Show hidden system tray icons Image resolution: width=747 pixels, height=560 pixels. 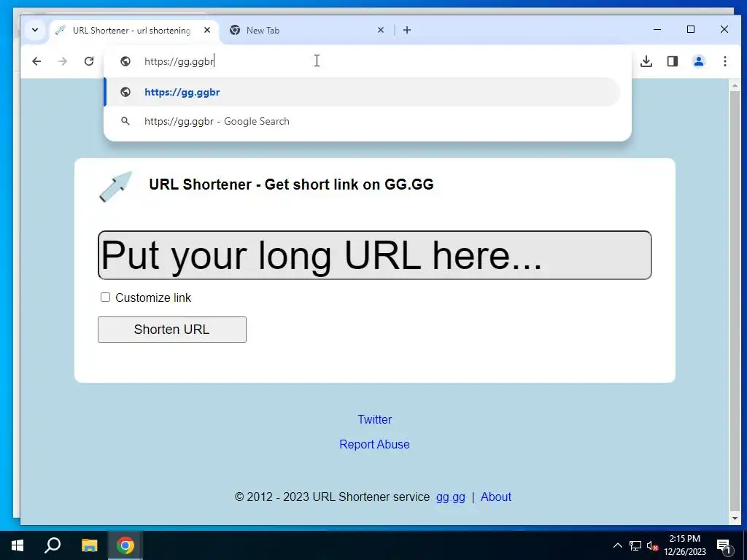click(617, 545)
